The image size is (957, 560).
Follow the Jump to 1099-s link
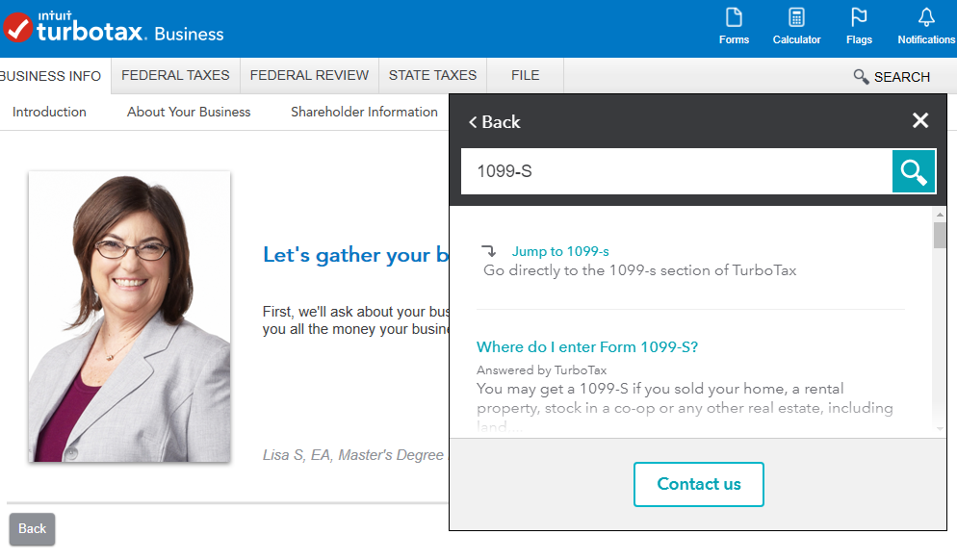point(560,251)
